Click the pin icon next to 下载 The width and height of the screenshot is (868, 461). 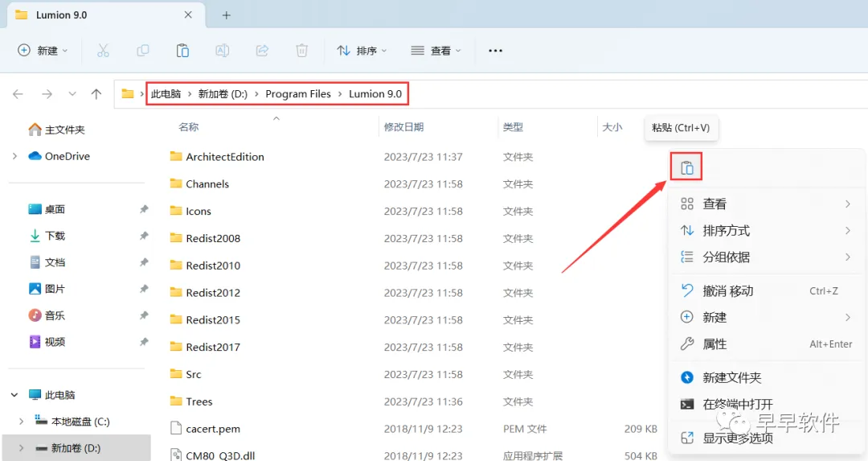[x=144, y=236]
